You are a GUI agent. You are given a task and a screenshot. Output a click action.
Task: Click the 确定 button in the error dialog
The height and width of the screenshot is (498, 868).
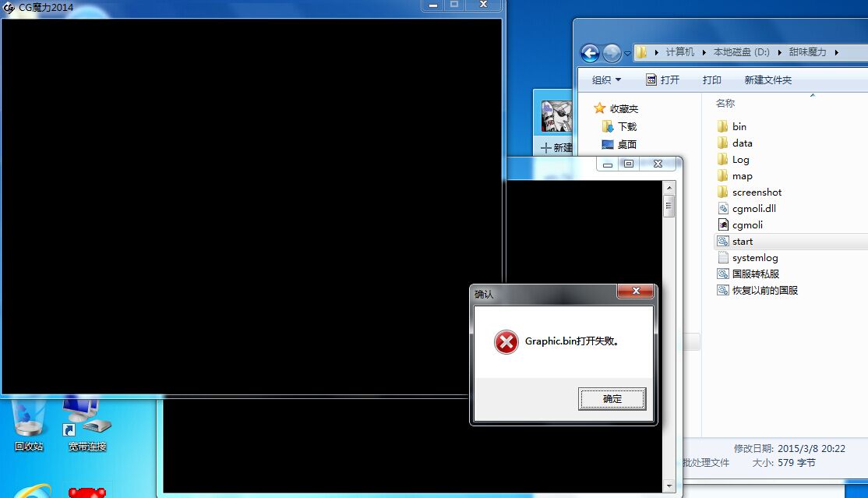pyautogui.click(x=612, y=399)
